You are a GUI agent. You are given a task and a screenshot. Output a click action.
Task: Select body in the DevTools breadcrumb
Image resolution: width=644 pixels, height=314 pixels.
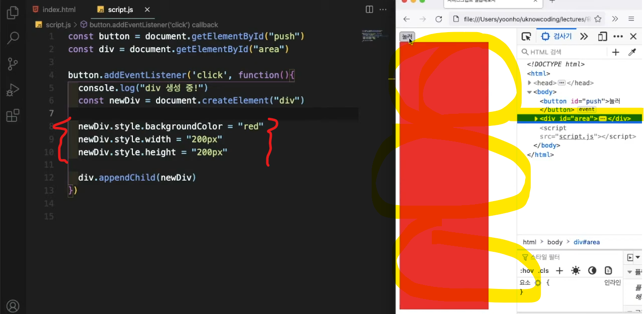(x=555, y=242)
